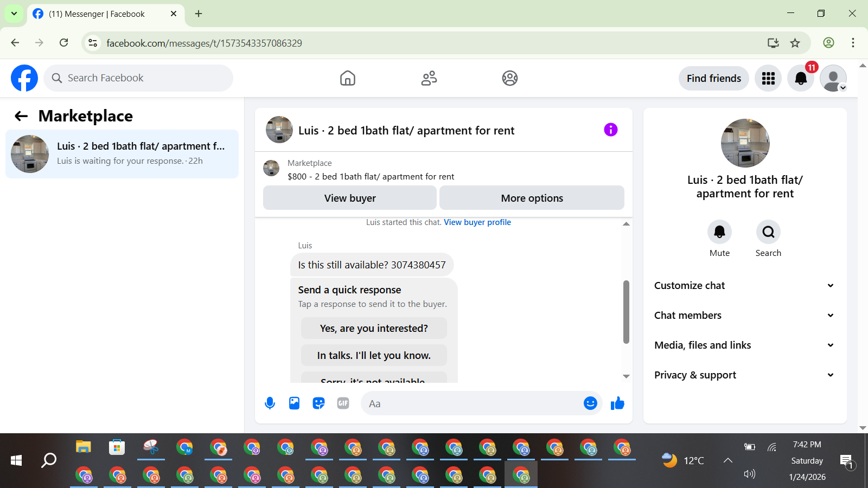The width and height of the screenshot is (868, 488).
Task: Open a new browser tab
Action: [199, 14]
